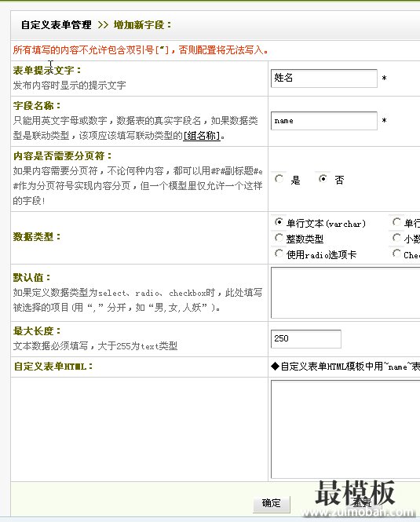Viewport: 420px width, 522px height.
Task: Click 自定义表单管理 breadcrumb heading
Action: click(57, 25)
